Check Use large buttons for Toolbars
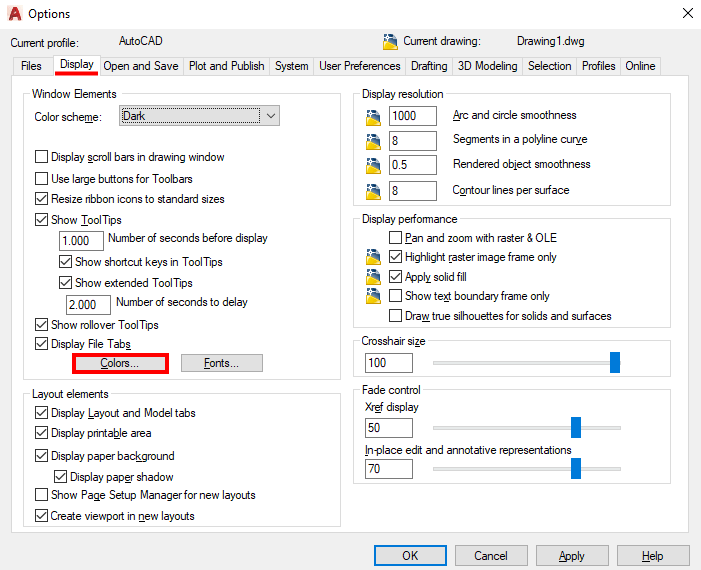Image resolution: width=701 pixels, height=570 pixels. 42,179
